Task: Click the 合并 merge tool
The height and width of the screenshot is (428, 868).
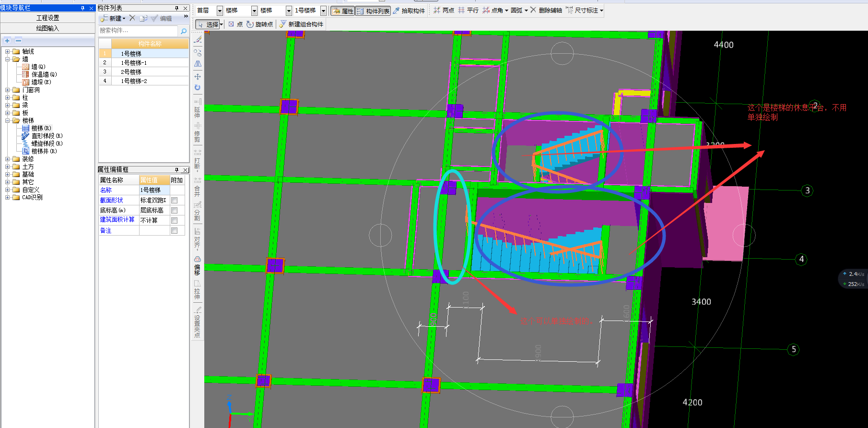Action: (197, 187)
